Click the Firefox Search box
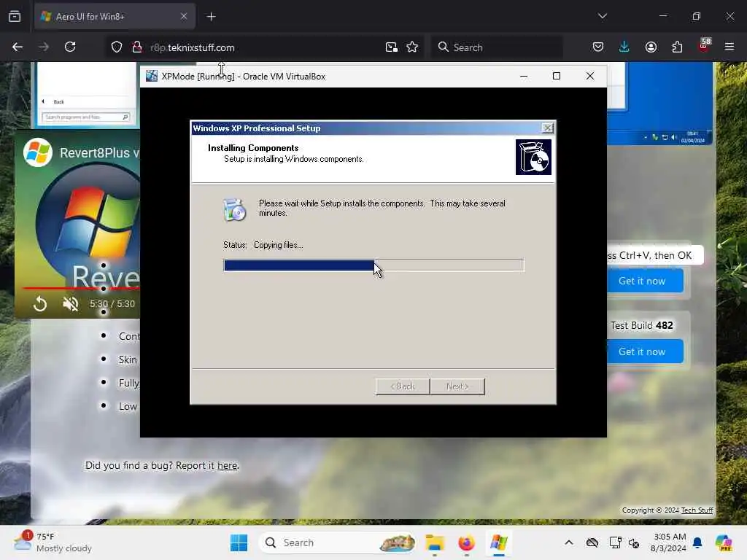 pyautogui.click(x=497, y=47)
